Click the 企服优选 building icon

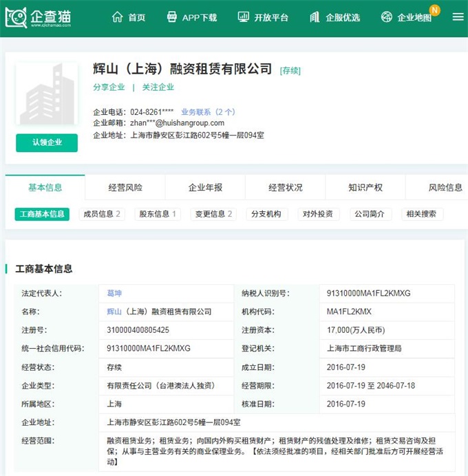click(315, 17)
